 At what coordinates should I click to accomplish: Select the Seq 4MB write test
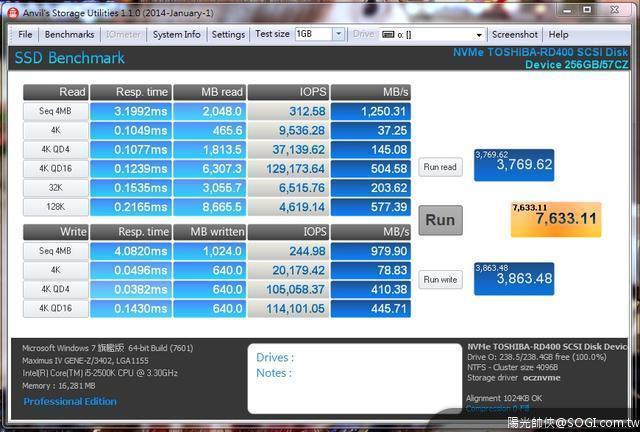[56, 251]
